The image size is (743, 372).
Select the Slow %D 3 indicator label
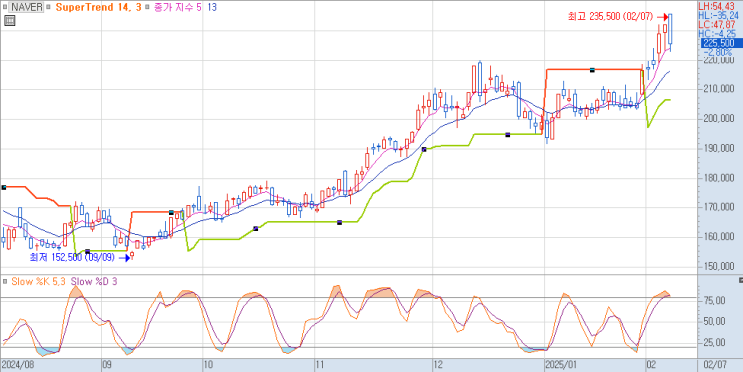pyautogui.click(x=94, y=281)
